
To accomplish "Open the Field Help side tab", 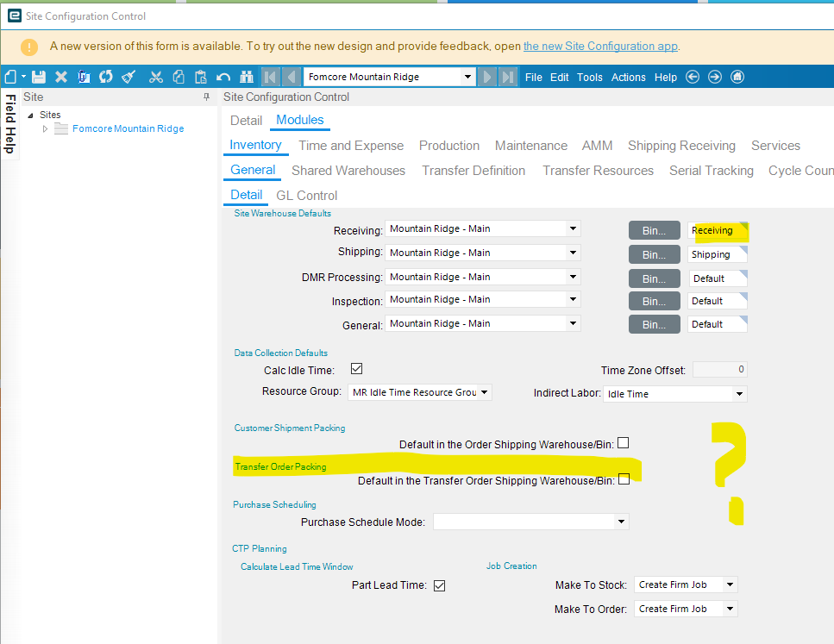I will click(9, 123).
